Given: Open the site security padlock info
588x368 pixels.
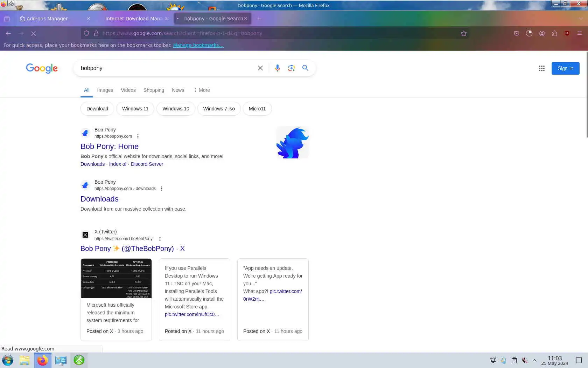Looking at the screenshot, I should tap(96, 33).
